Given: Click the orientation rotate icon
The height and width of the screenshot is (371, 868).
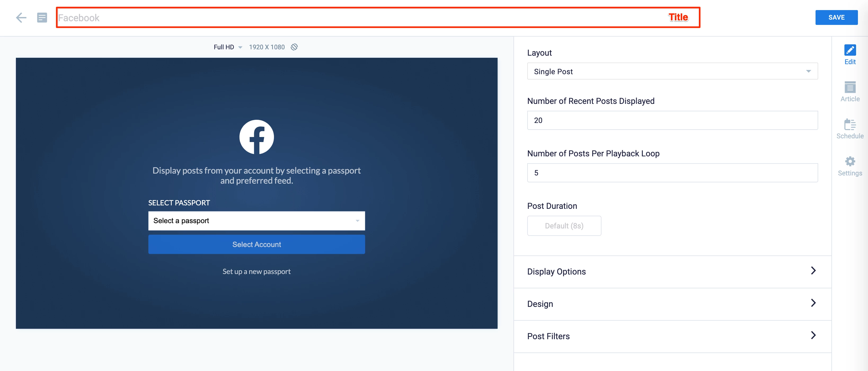Looking at the screenshot, I should [294, 47].
